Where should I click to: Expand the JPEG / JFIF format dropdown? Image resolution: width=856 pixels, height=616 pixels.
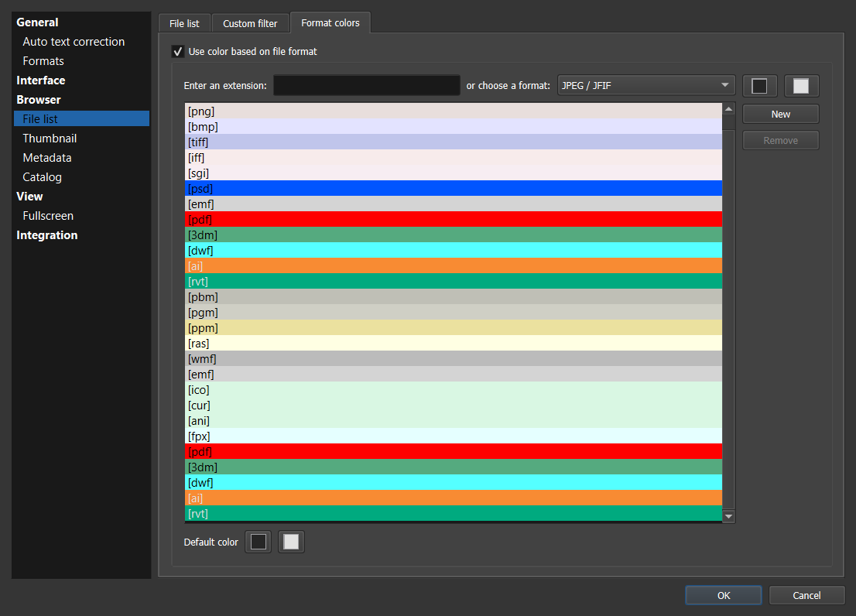tap(645, 85)
